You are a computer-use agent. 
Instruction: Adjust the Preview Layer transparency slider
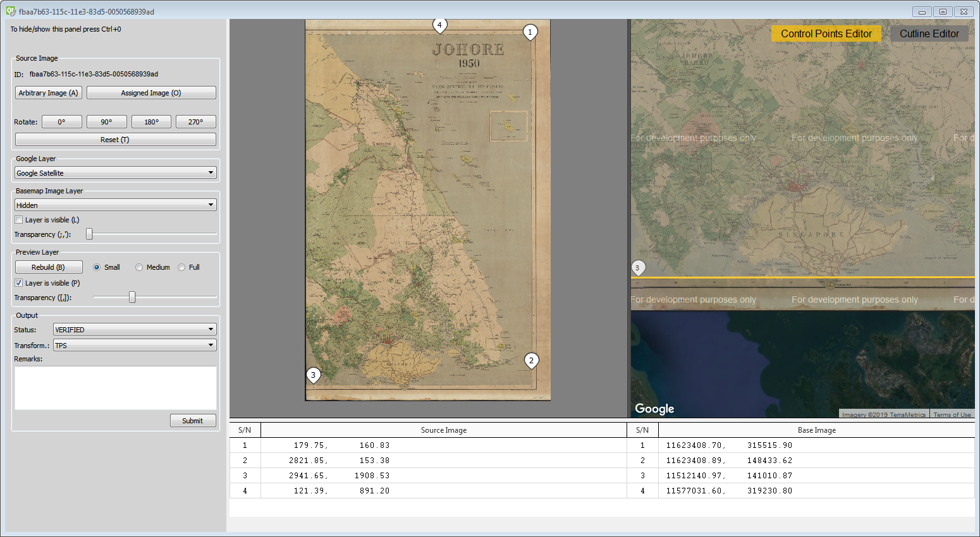[132, 296]
